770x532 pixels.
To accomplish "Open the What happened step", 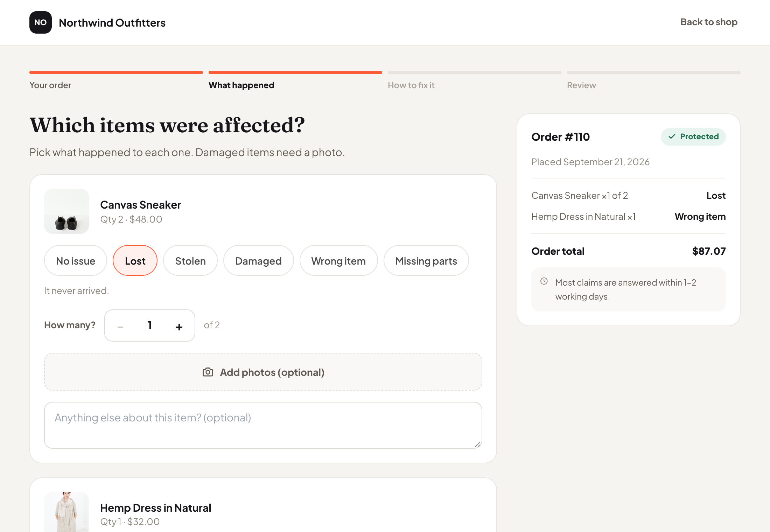I will (241, 85).
